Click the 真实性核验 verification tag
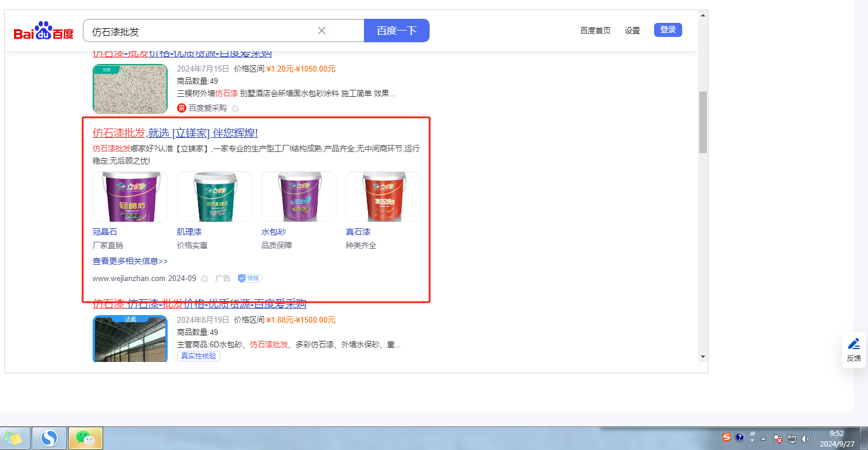Screen dimensions: 868x450 (x=199, y=356)
